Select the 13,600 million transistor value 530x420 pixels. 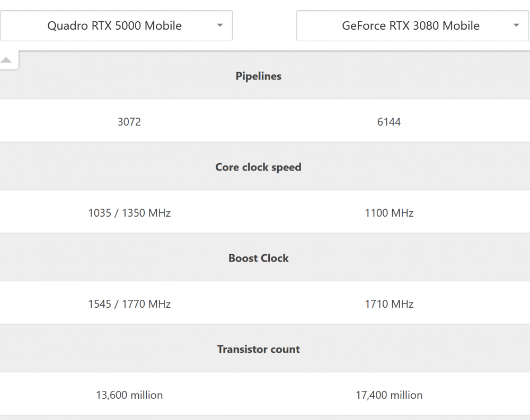coord(129,395)
